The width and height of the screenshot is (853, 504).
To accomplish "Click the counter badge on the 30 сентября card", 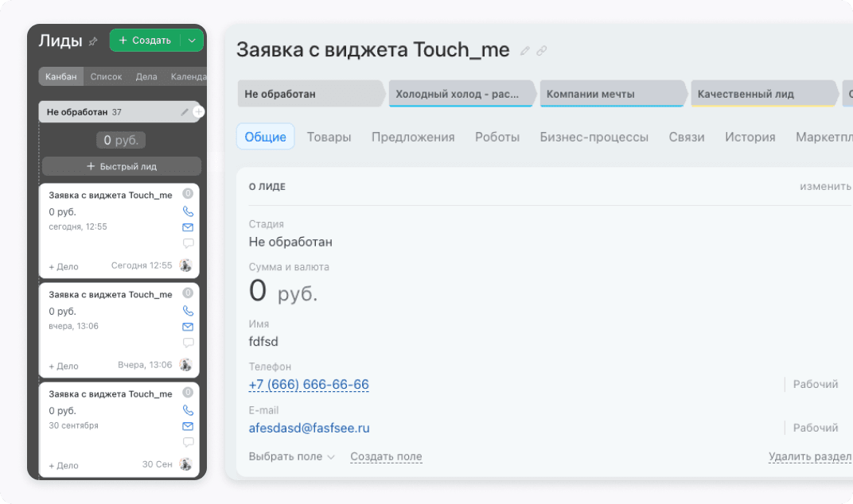I will click(188, 393).
